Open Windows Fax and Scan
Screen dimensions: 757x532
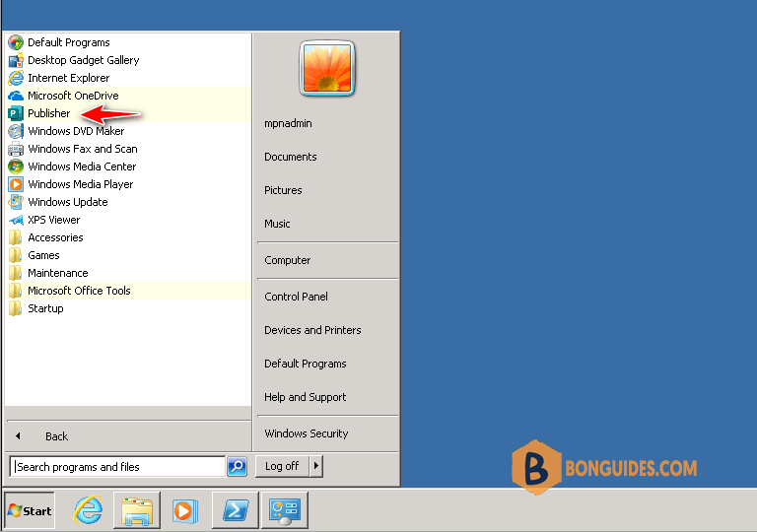pos(128,149)
